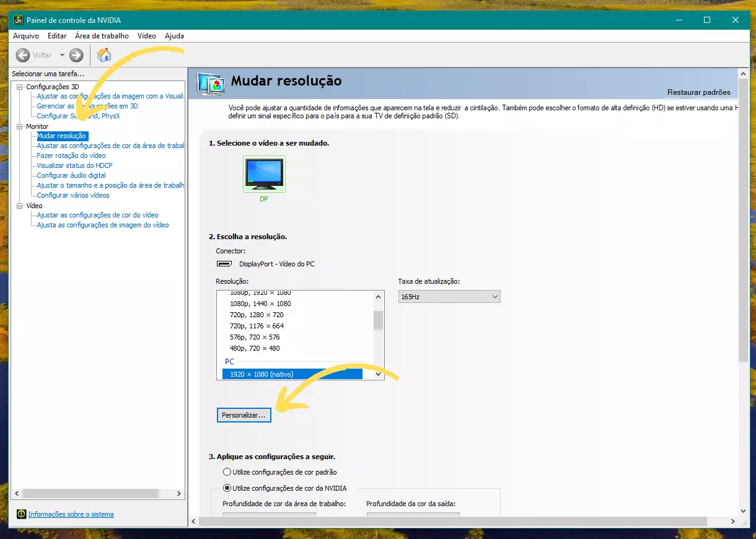This screenshot has width=756, height=539.
Task: Open Fazer rotação do vídeo
Action: (x=71, y=156)
